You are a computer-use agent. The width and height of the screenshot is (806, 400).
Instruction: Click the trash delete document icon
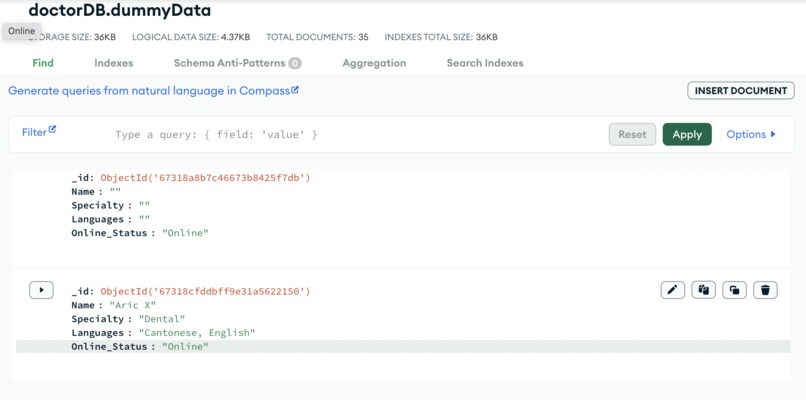[765, 290]
